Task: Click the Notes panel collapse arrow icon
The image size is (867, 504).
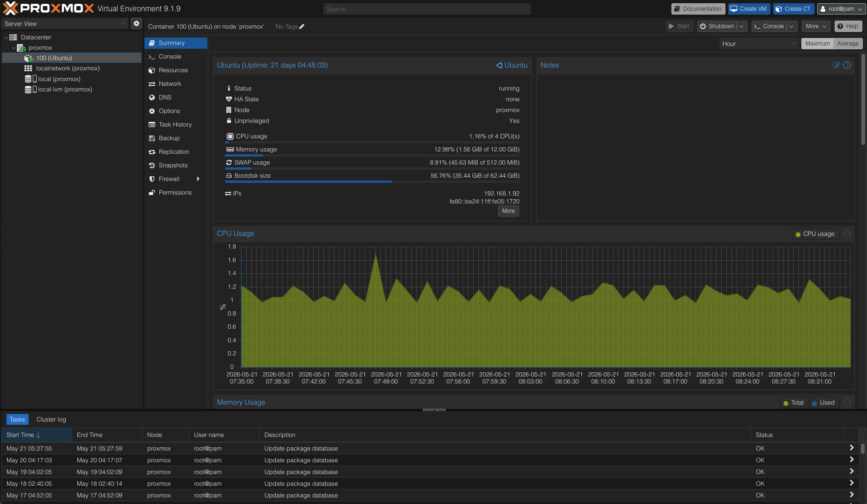Action: click(x=847, y=65)
